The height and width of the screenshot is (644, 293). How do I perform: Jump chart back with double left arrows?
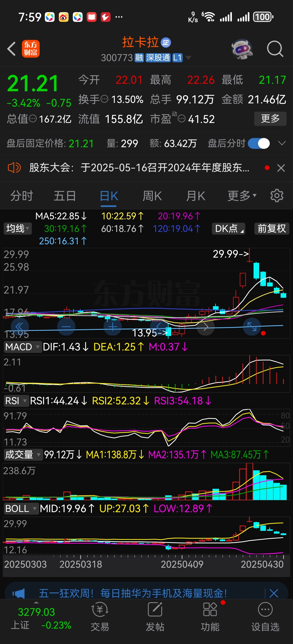20,326
